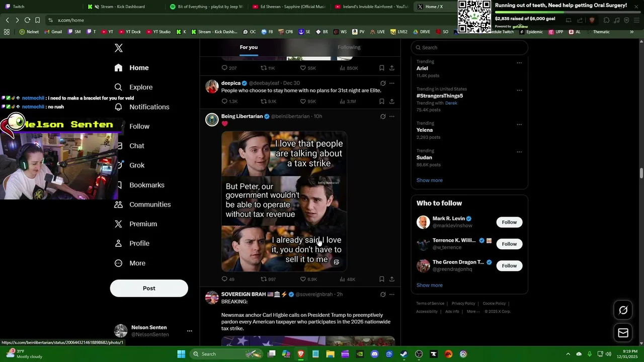Open Steam from the taskbar
This screenshot has width=644, height=362.
pos(404,354)
